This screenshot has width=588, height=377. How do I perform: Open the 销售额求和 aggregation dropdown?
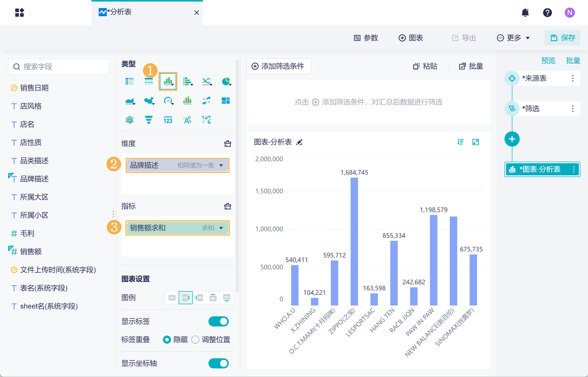pyautogui.click(x=221, y=228)
